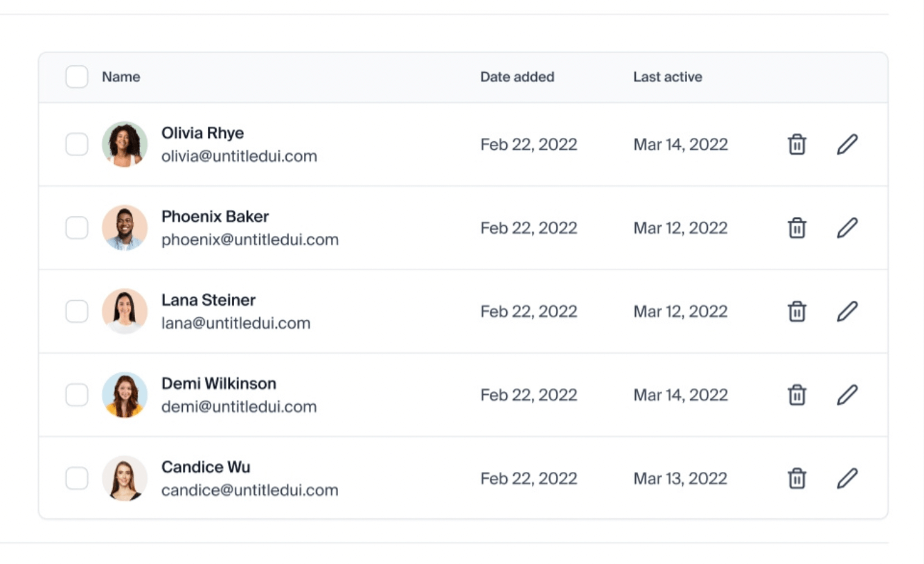The height and width of the screenshot is (564, 924).
Task: Click the Last active column header
Action: pyautogui.click(x=668, y=77)
